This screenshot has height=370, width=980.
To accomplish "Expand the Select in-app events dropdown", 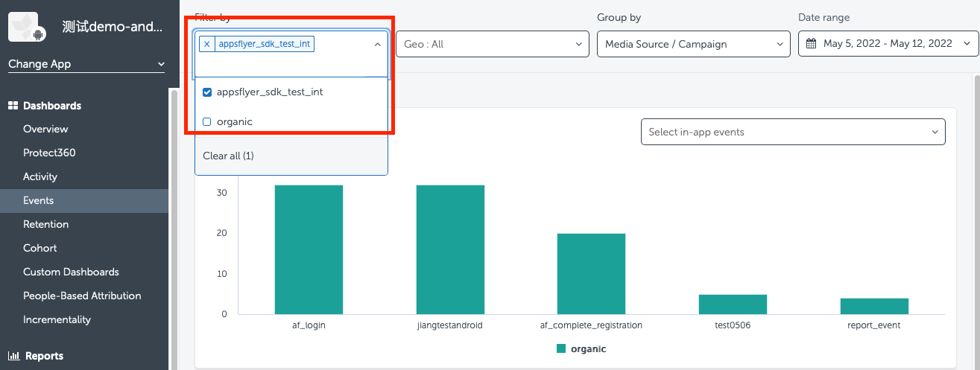I will click(x=792, y=132).
